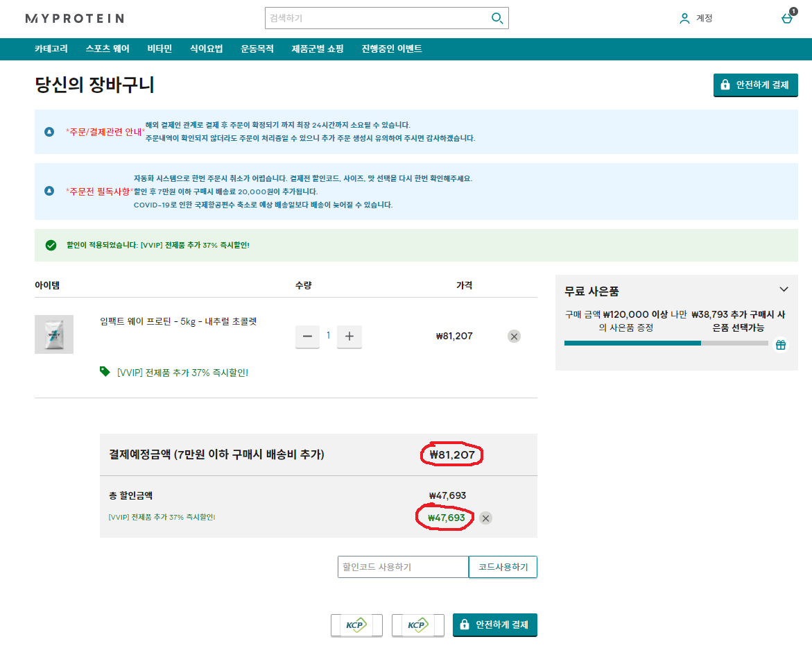The width and height of the screenshot is (812, 646).
Task: Open the 계정 account icon
Action: pos(684,19)
